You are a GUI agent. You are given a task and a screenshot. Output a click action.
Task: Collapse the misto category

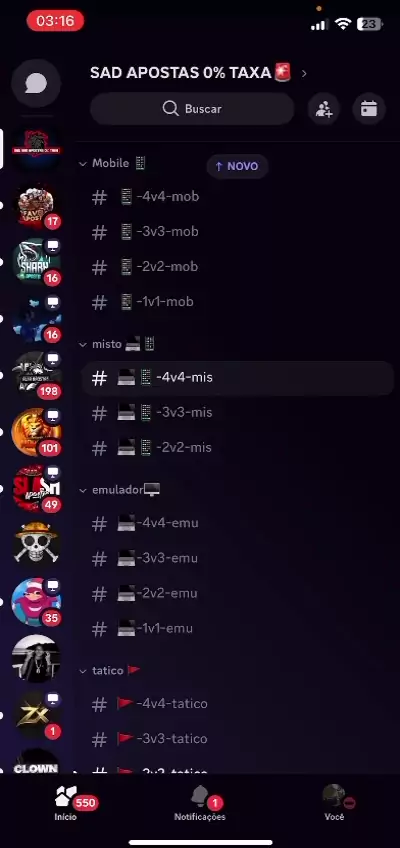(117, 344)
